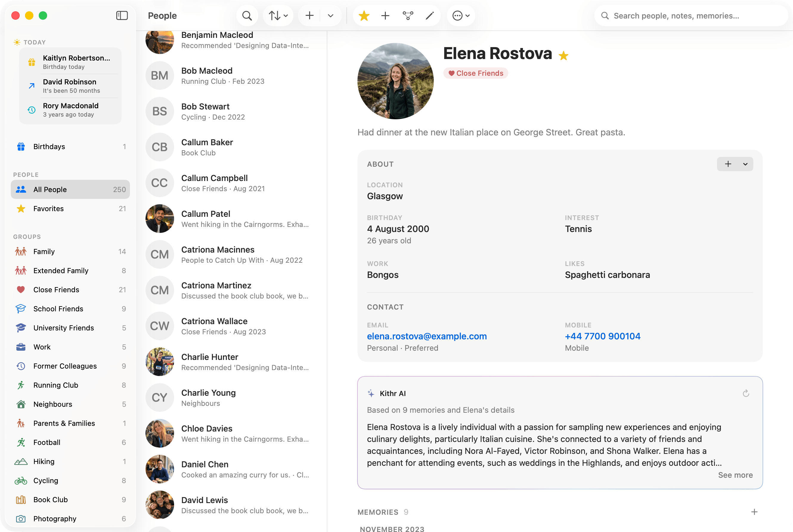Screen dimensions: 793x532
Task: Show the Favorites list
Action: click(71, 208)
